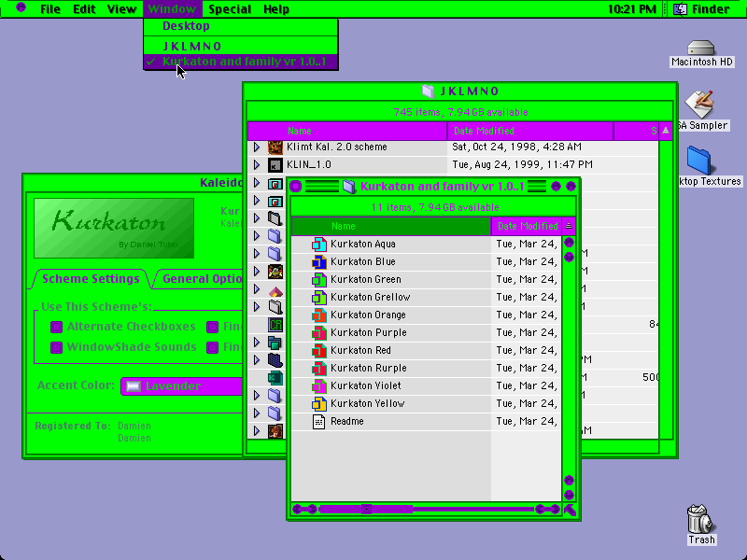Expand the Klimt Kal. 2.0 scheme folder
This screenshot has height=560, width=747.
[x=256, y=147]
